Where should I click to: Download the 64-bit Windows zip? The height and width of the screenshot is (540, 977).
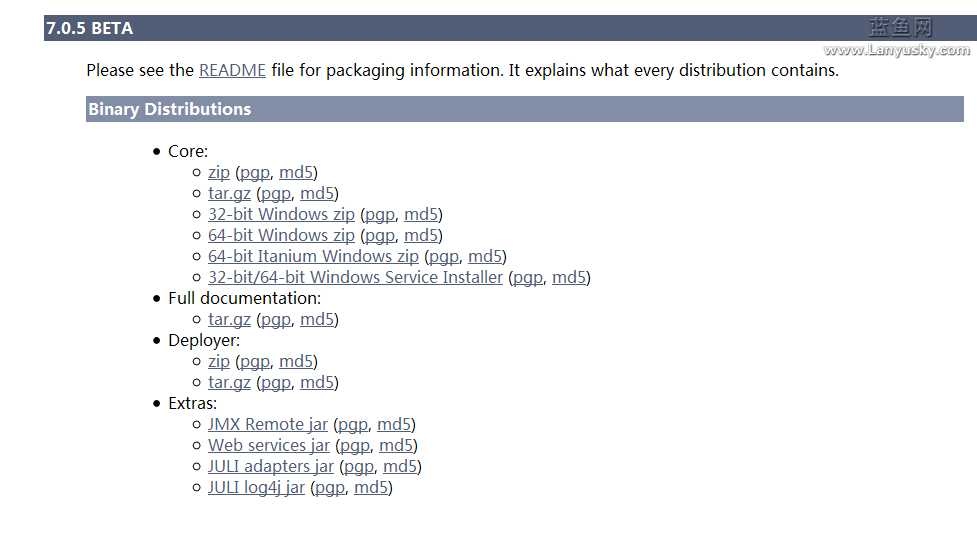[281, 235]
